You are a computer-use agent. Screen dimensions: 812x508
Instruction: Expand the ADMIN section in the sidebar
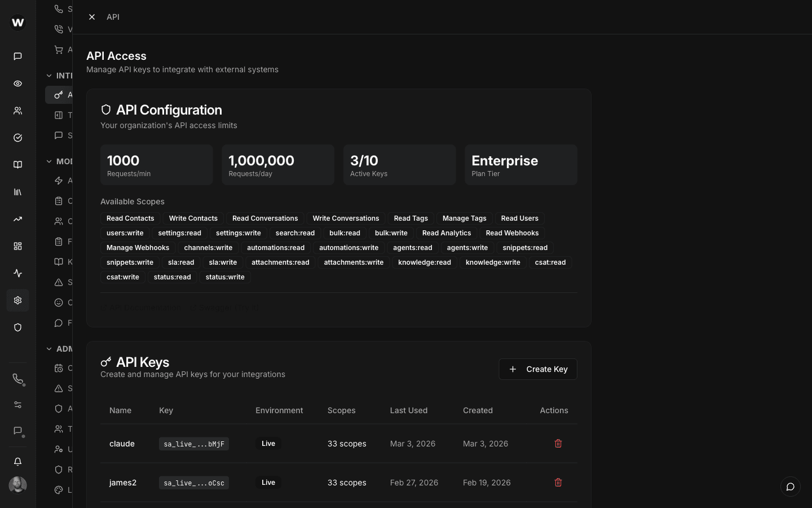point(49,348)
